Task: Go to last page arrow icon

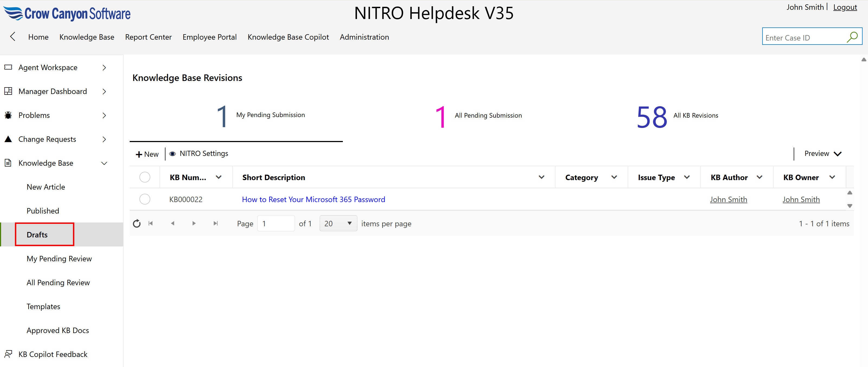Action: tap(216, 224)
